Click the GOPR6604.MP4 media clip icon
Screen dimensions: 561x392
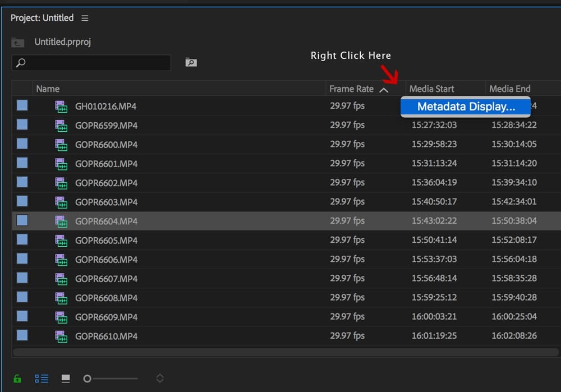[x=62, y=221]
